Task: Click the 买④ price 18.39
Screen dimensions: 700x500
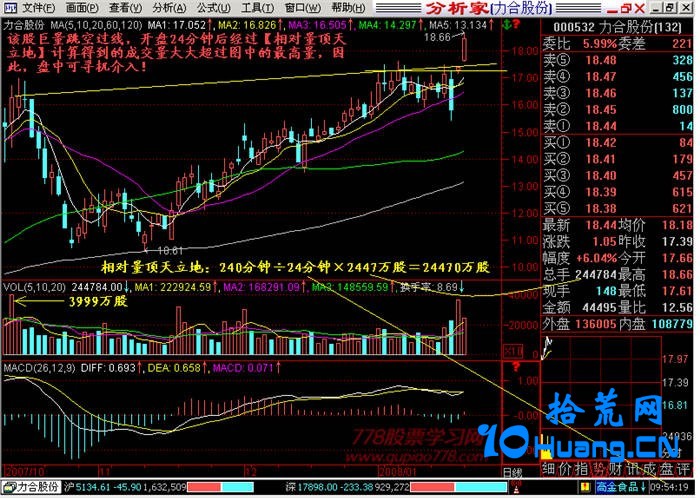Action: coord(601,192)
